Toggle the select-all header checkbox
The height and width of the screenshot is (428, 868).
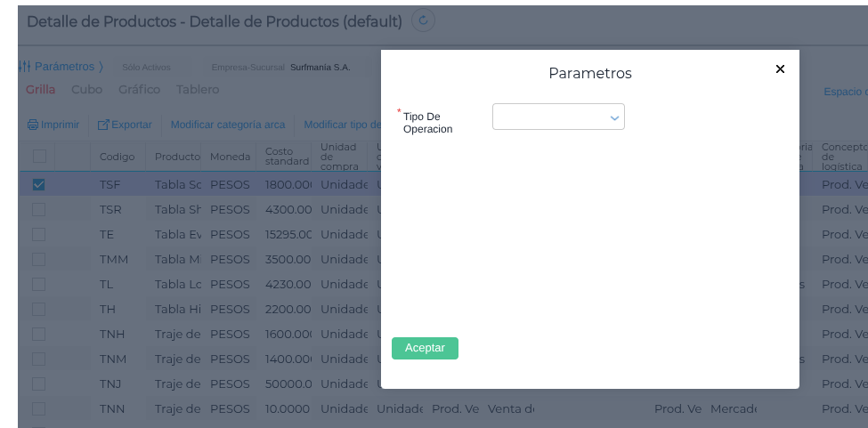[39, 157]
